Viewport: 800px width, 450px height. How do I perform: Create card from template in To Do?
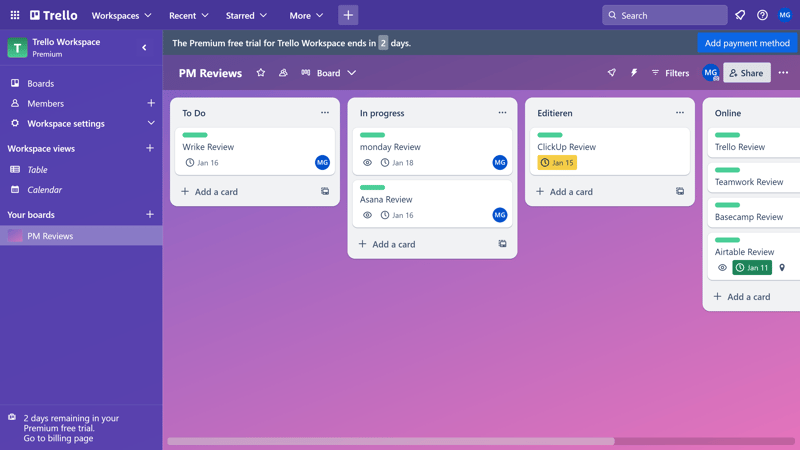(325, 191)
